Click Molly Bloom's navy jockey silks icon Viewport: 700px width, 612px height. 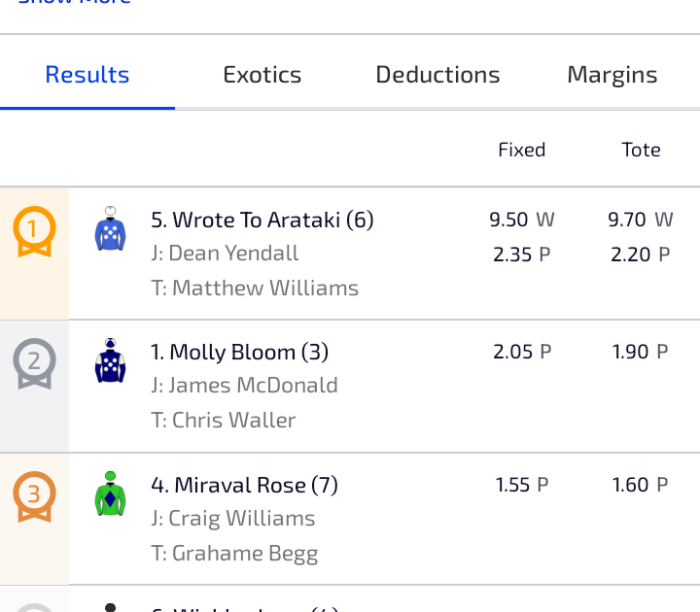tap(111, 361)
